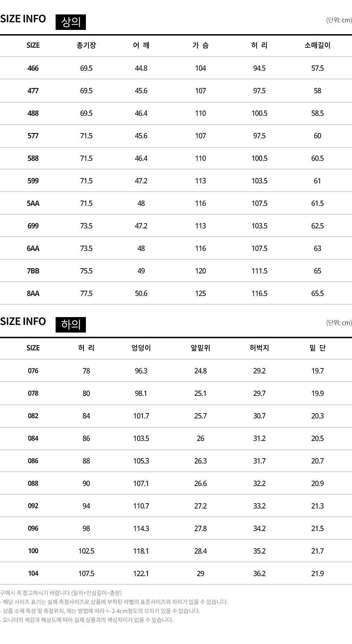352x644 pixels.
Task: Select the 7BB size row label
Action: coord(33,271)
